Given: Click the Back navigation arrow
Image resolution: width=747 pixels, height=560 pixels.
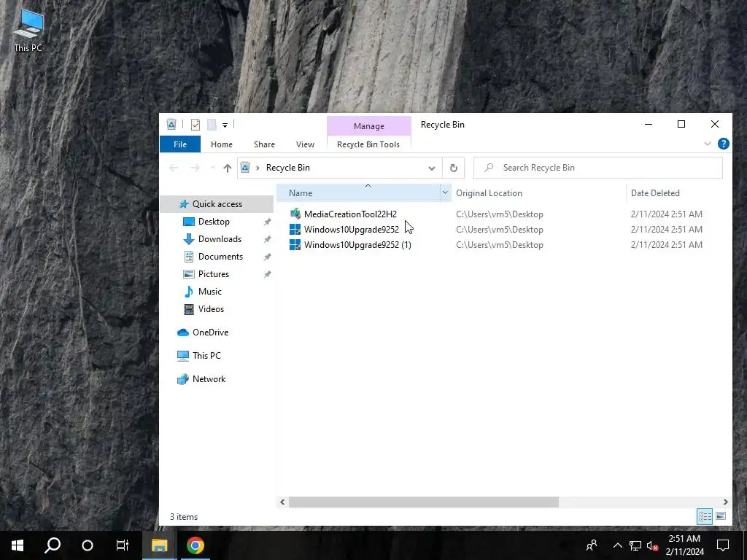Looking at the screenshot, I should (174, 168).
